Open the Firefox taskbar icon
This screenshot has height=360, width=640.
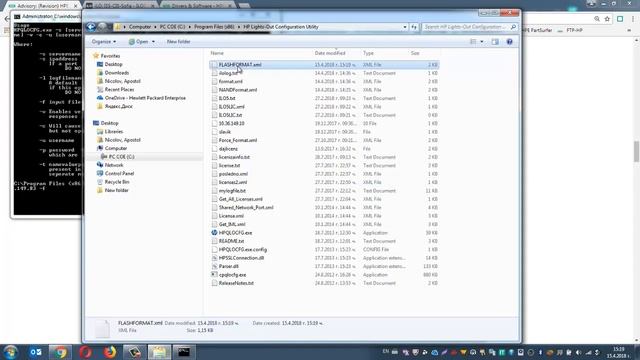tap(109, 352)
